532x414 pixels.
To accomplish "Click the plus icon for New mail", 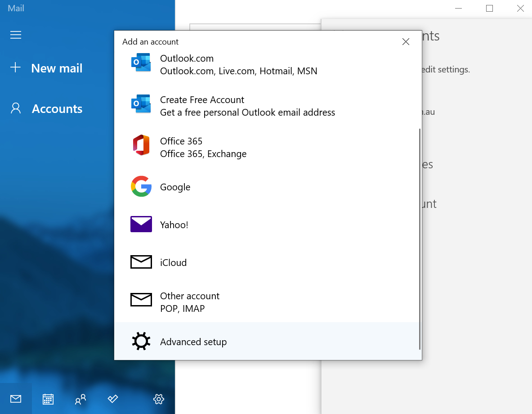I will click(x=16, y=67).
